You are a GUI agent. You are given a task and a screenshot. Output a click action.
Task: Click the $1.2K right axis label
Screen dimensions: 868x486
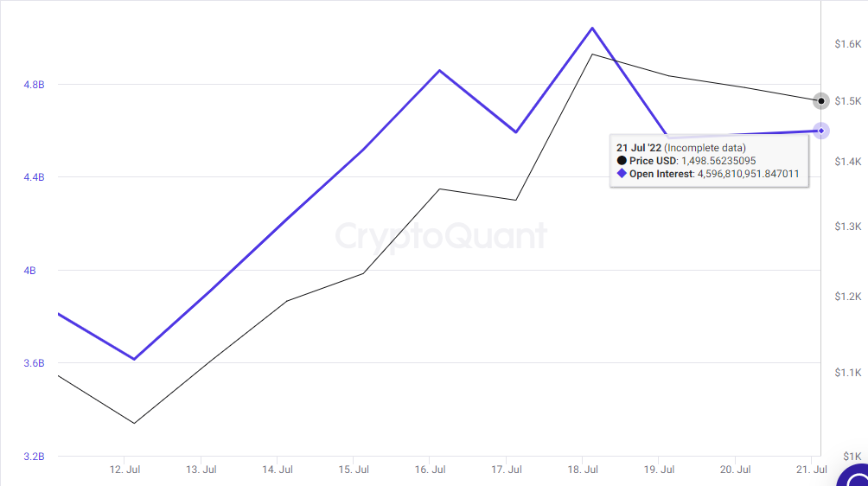pos(848,297)
